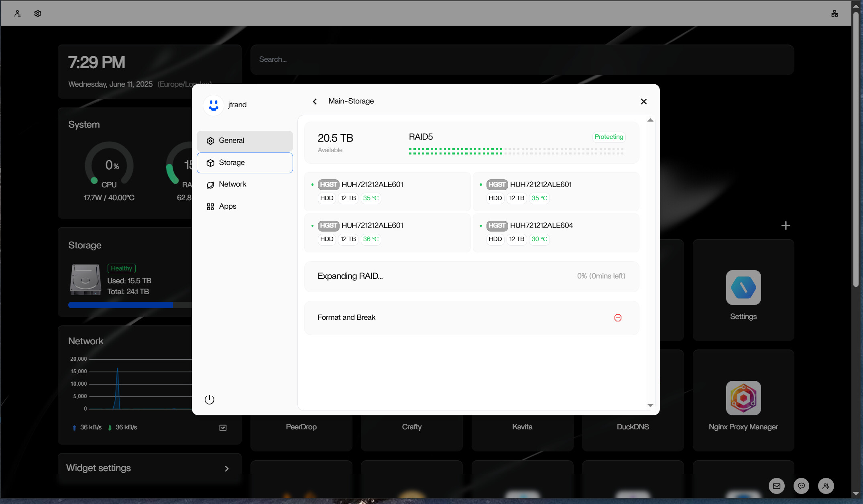Click the network topology icon at top right

point(835,13)
